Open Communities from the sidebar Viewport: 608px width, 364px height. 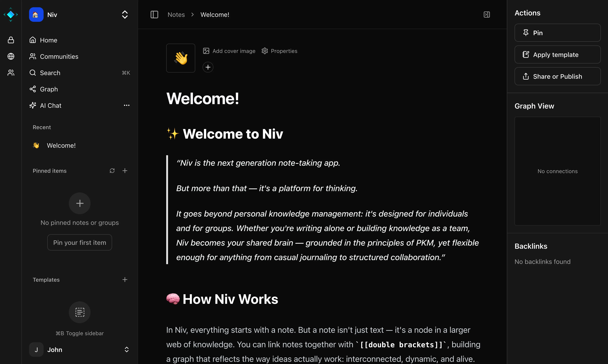click(59, 56)
